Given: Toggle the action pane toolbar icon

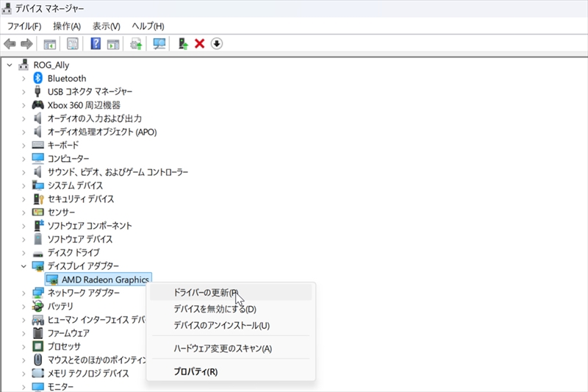Looking at the screenshot, I should pos(113,44).
